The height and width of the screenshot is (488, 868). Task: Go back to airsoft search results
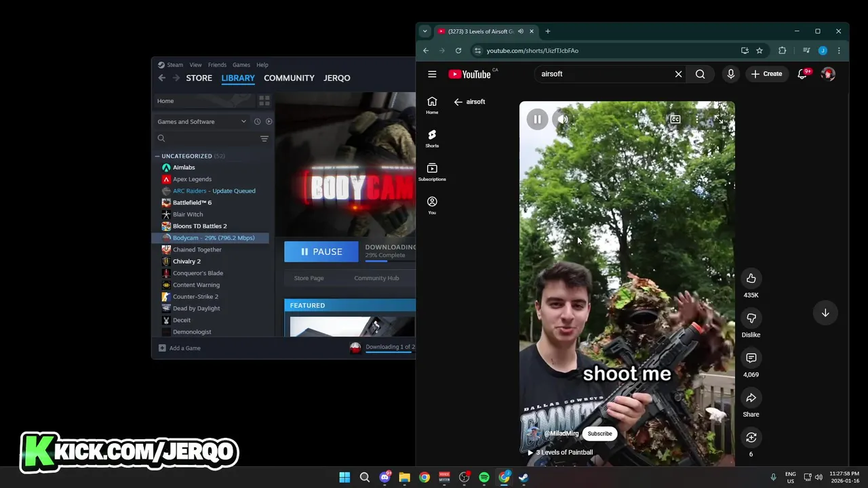(458, 102)
